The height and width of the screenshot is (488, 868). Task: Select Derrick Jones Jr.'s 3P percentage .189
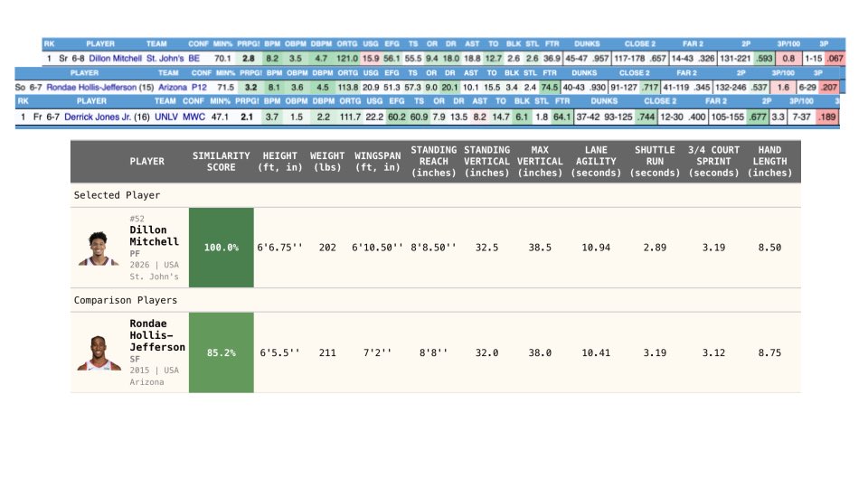point(827,117)
